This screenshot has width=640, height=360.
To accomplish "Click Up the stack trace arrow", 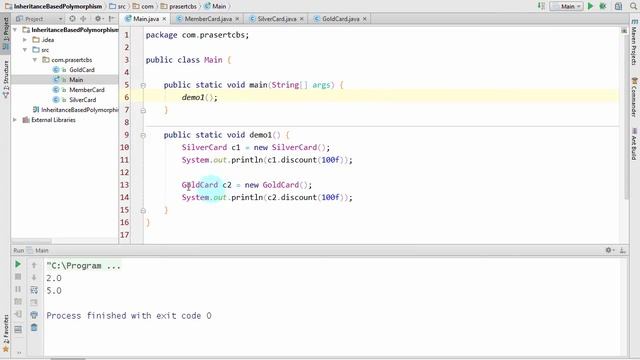I will tap(34, 265).
